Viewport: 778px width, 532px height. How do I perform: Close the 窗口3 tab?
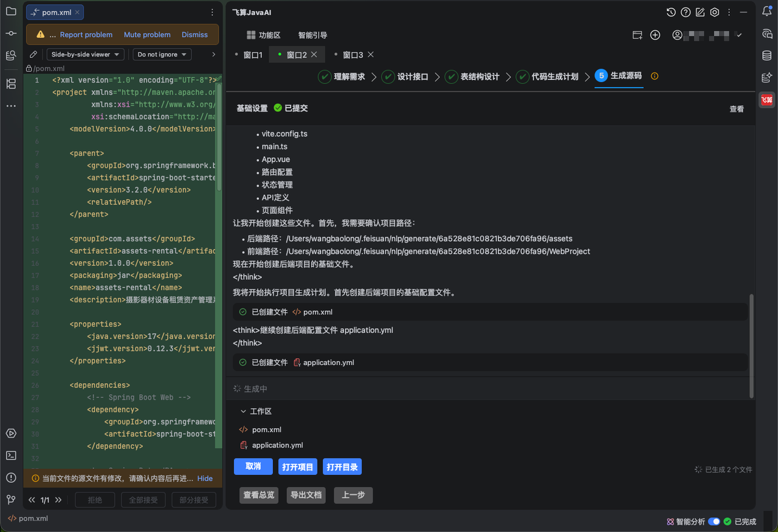coord(371,54)
